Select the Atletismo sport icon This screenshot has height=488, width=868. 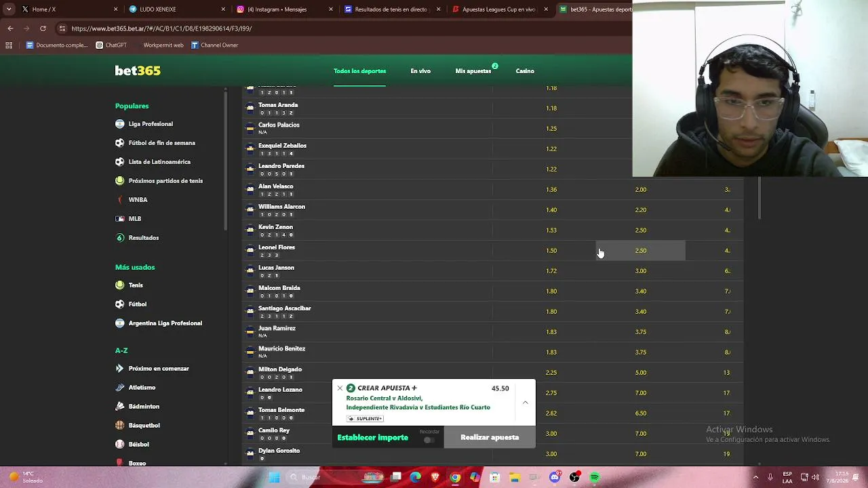[x=120, y=388]
